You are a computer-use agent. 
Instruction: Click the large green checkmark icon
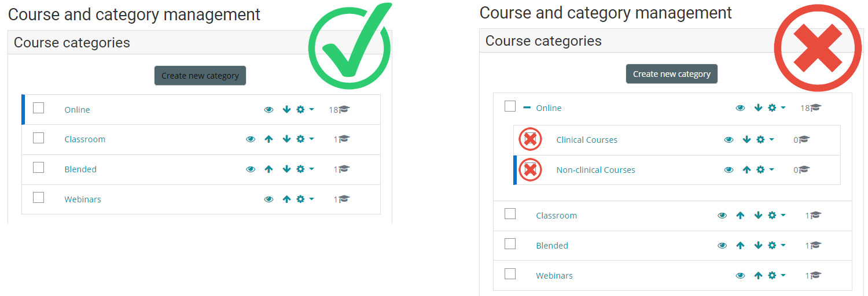tap(349, 46)
